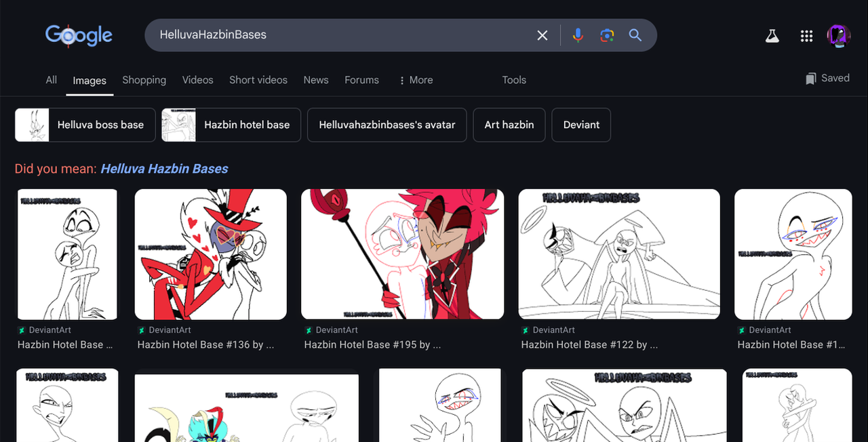This screenshot has height=442, width=868.
Task: Filter by the Helluva boss base chip
Action: click(x=85, y=125)
